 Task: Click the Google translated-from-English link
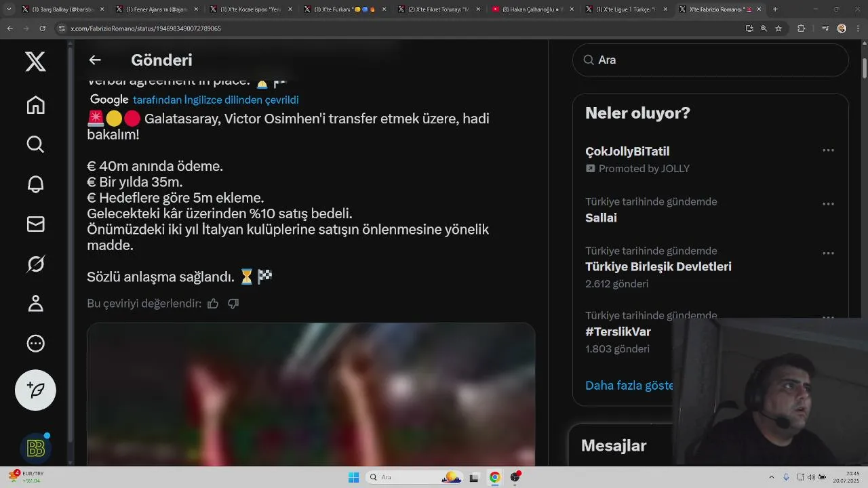pyautogui.click(x=216, y=100)
